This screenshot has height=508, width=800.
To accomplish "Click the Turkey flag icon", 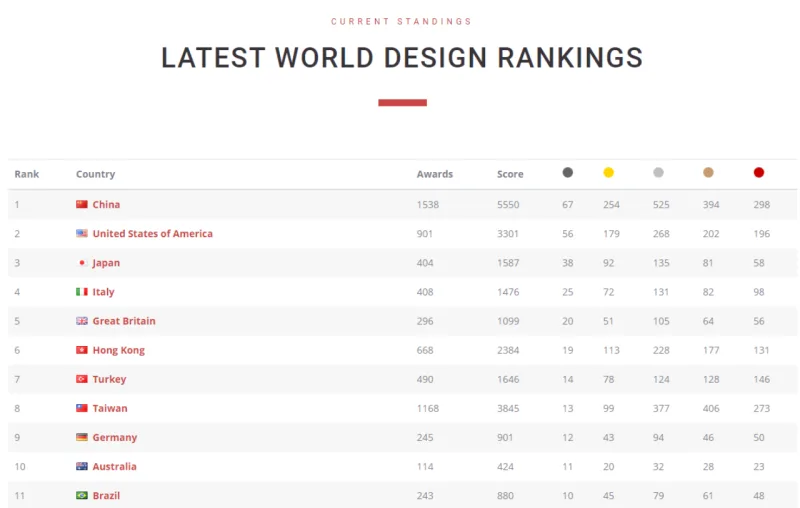I will pos(82,379).
